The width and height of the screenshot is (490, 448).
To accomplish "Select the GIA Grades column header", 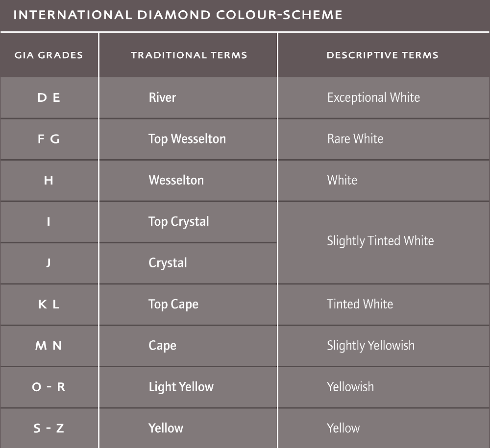I will pos(49,55).
